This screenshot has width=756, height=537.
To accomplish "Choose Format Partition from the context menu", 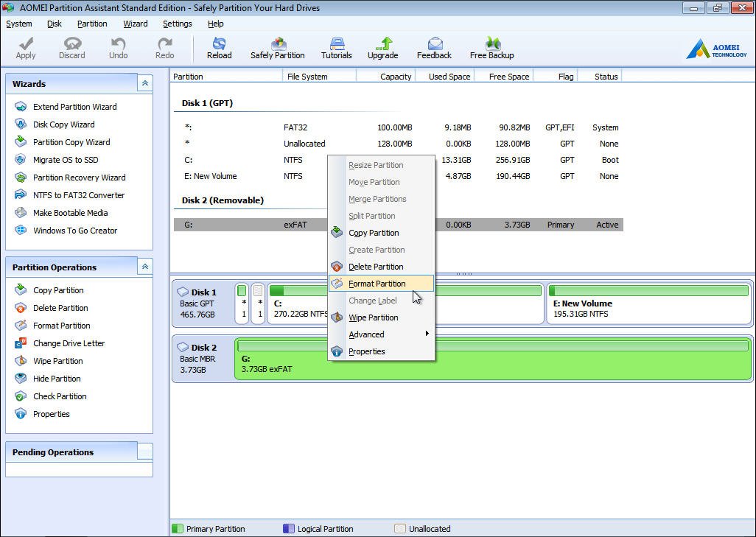I will 377,284.
